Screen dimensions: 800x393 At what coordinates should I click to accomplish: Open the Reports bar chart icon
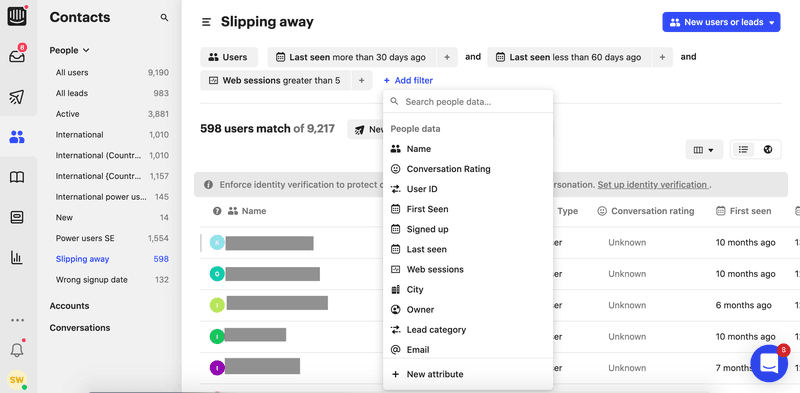[x=17, y=257]
